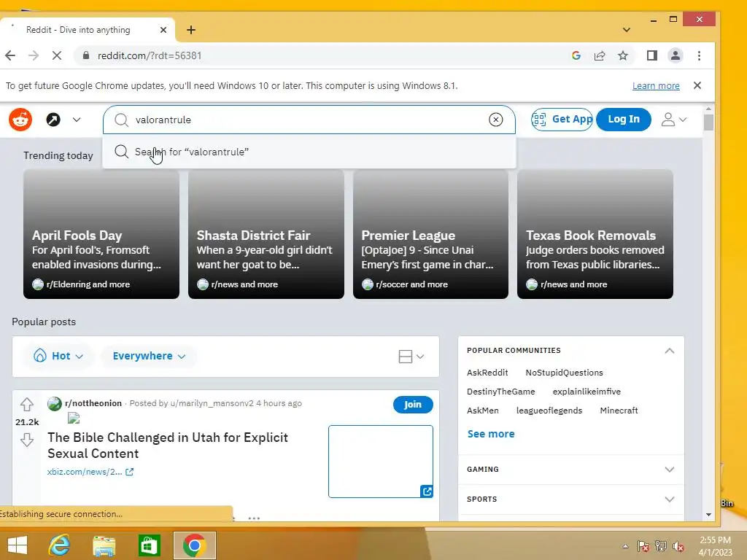The height and width of the screenshot is (560, 747).
Task: Click the Log In button
Action: tap(623, 119)
